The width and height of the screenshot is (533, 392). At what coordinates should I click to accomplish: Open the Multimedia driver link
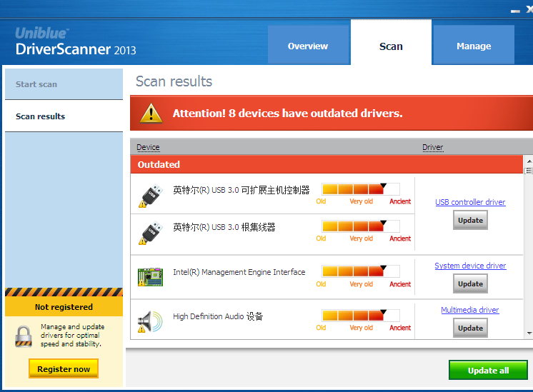[x=470, y=309]
